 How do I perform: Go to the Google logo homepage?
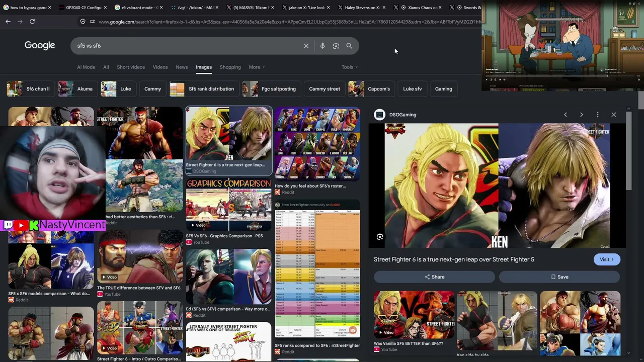pyautogui.click(x=40, y=45)
